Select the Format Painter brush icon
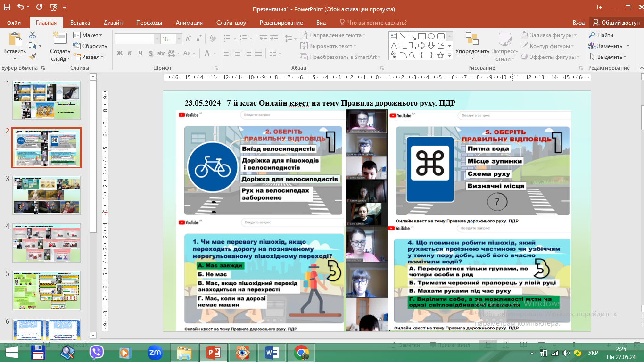Screen dimensions: 644x362 click(33, 57)
